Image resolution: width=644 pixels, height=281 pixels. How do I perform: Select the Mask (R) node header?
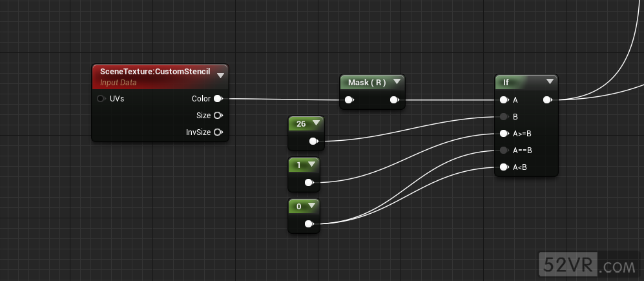point(373,82)
